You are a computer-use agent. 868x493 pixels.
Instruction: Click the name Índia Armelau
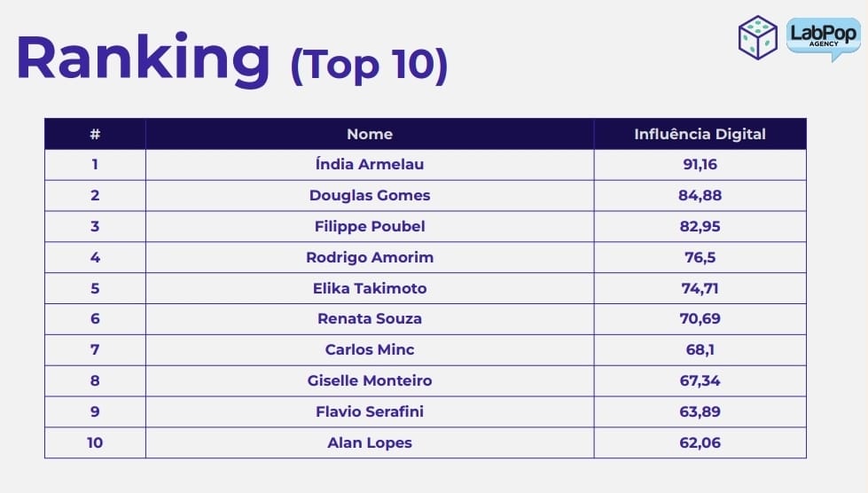click(370, 164)
